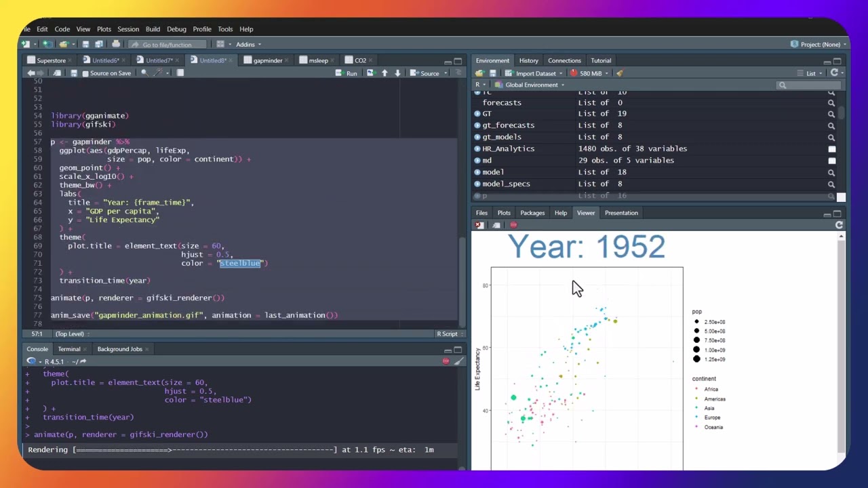
Task: Click the Go to file/function field
Action: tap(167, 45)
